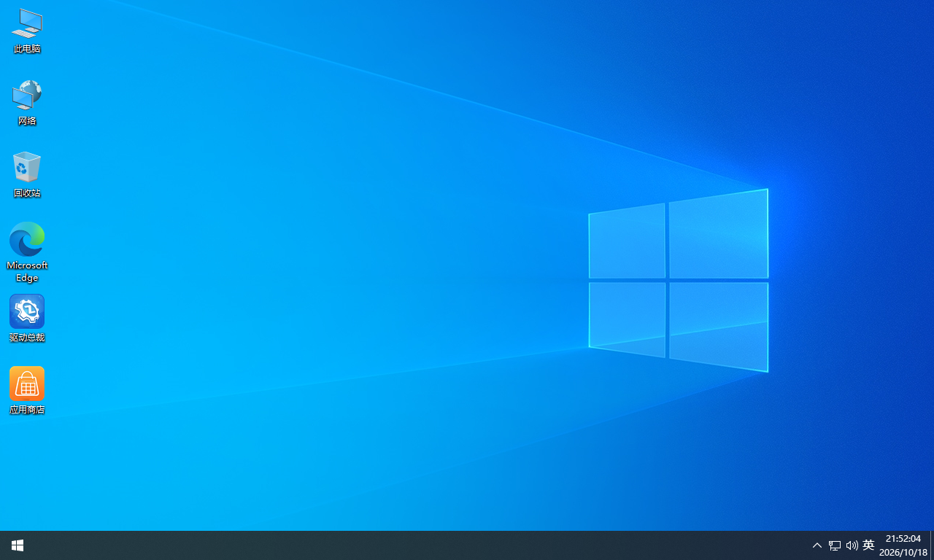Open the volume speaker tray icon
Screen dimensions: 934x560
click(852, 545)
